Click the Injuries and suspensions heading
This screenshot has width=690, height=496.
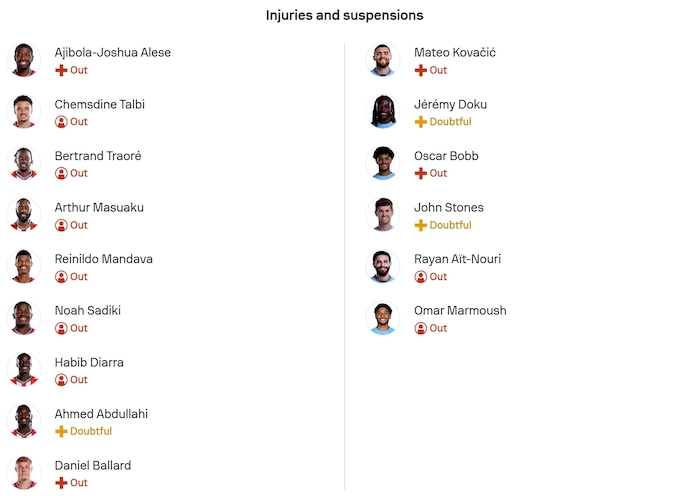[x=344, y=15]
